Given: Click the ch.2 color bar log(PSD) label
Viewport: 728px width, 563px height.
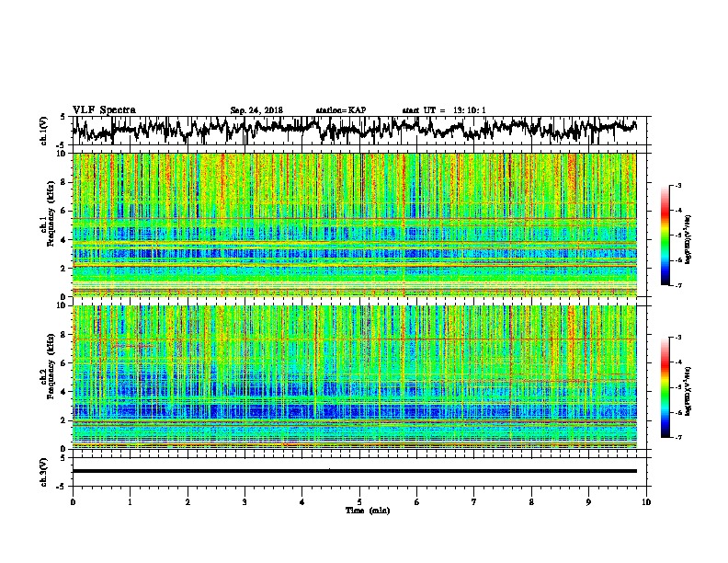Looking at the screenshot, I should point(688,391).
